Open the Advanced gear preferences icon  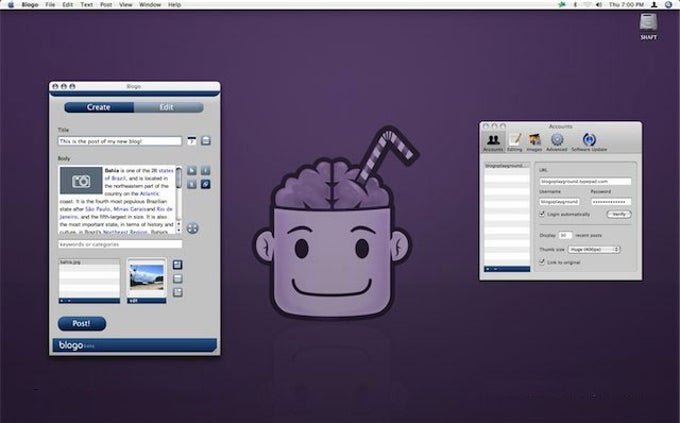(557, 142)
